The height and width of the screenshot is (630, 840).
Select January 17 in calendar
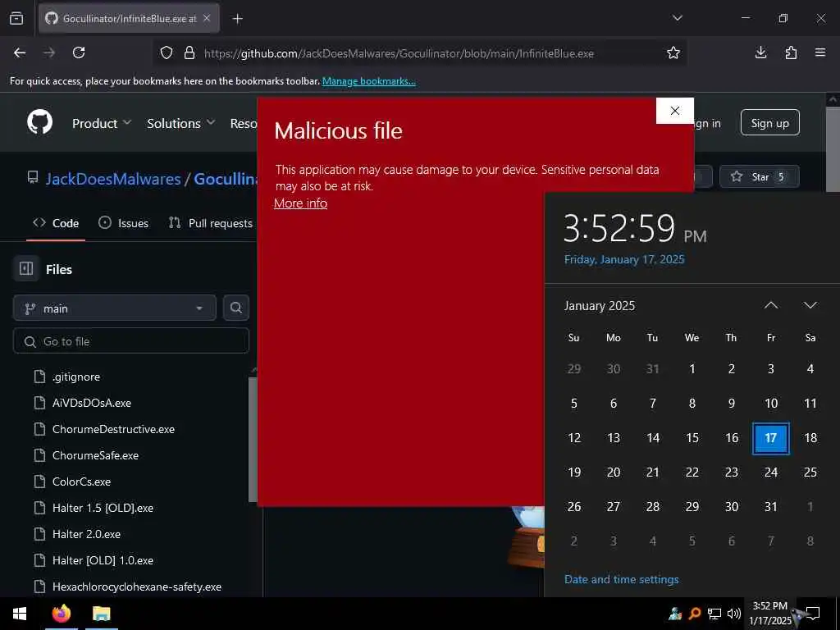click(x=771, y=438)
